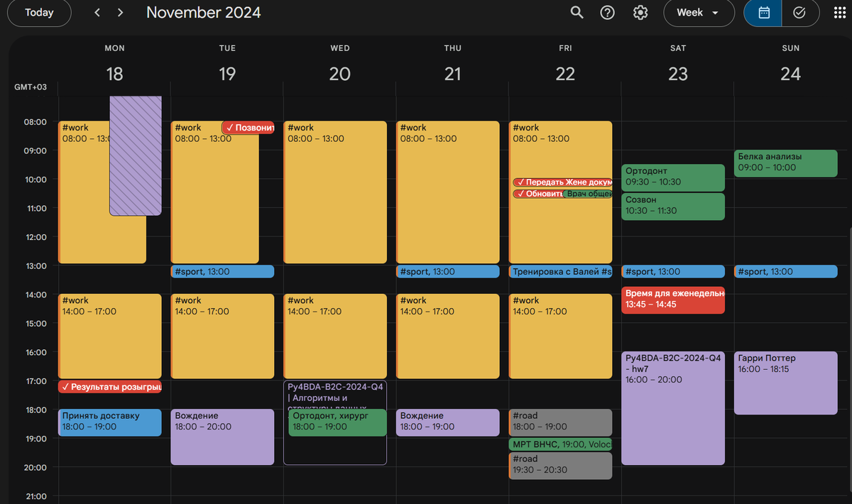The height and width of the screenshot is (504, 852).
Task: Select Tuesday 19 day header
Action: (227, 74)
